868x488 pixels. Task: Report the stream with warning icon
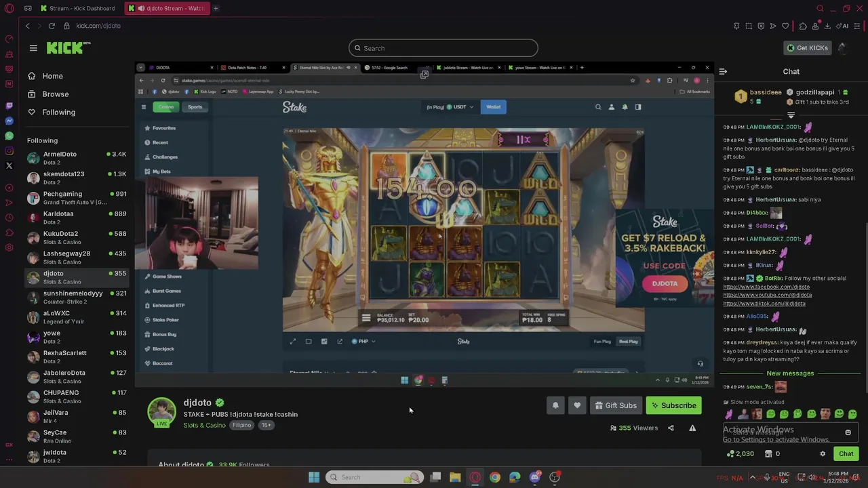pos(692,428)
